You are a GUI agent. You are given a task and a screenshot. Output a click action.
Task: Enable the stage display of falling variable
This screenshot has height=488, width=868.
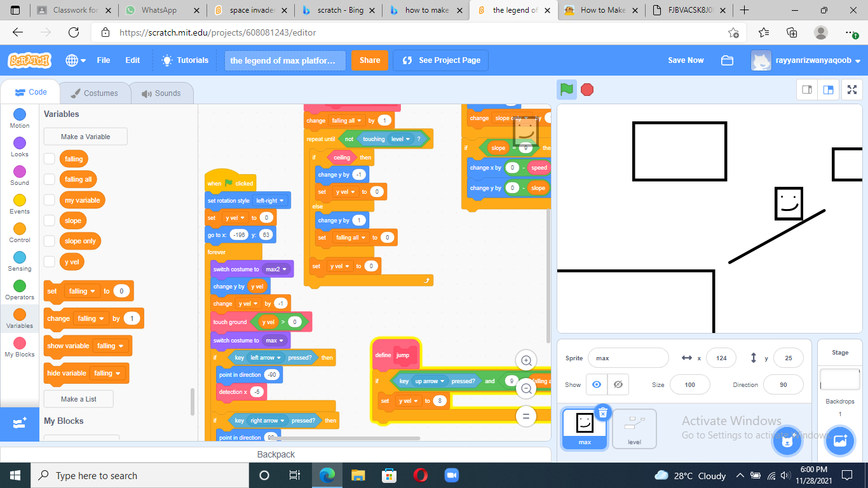point(50,158)
